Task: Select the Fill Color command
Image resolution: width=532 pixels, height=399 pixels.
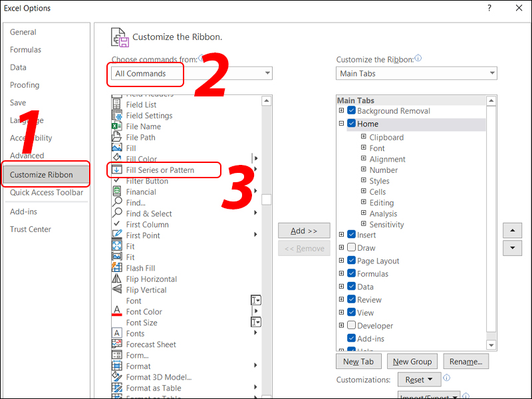Action: 142,159
